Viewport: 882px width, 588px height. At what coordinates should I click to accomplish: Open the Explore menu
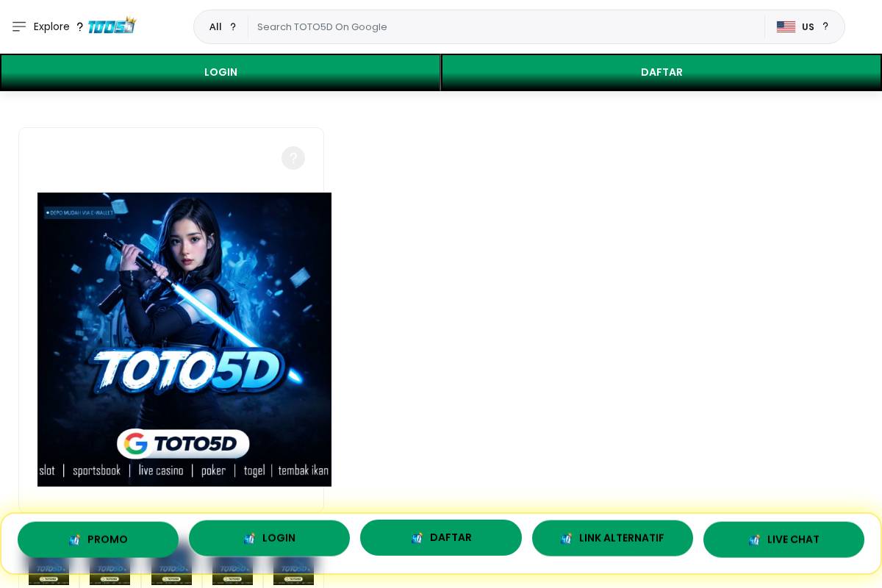[x=51, y=26]
